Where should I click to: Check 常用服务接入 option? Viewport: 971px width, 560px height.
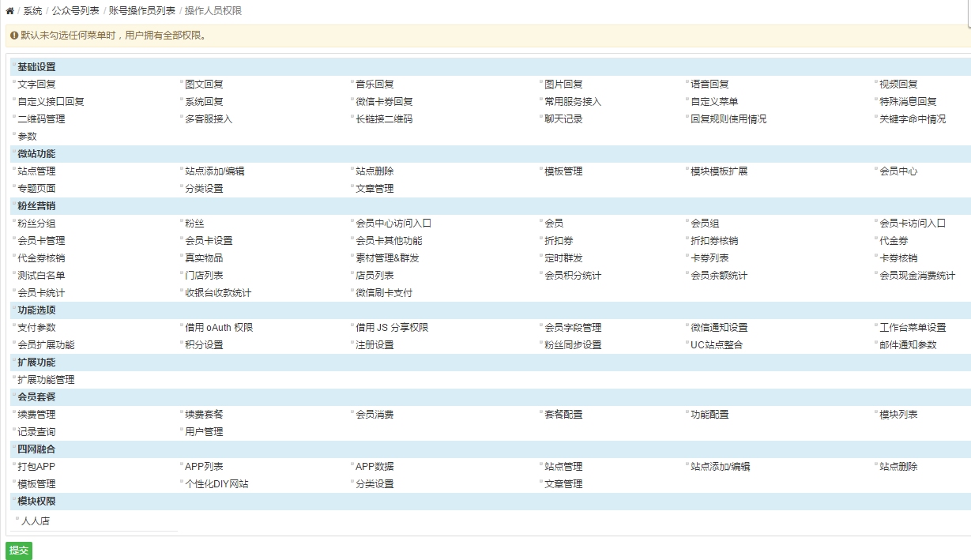(540, 100)
